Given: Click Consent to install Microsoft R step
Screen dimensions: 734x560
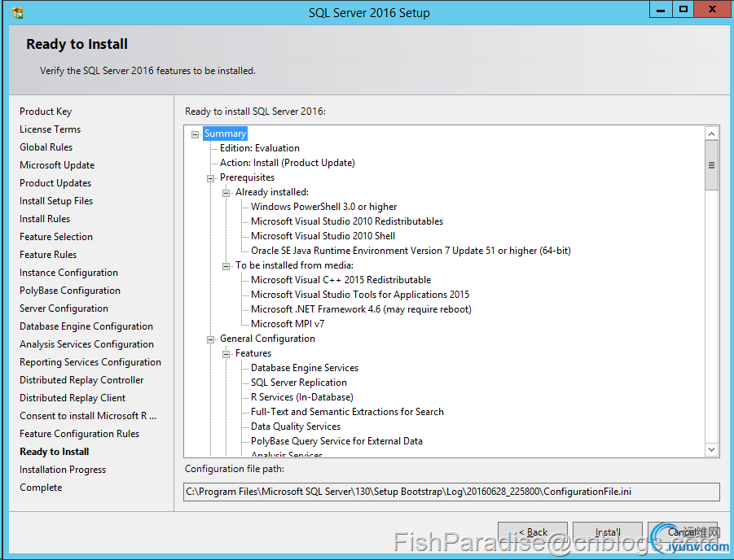Looking at the screenshot, I should [88, 416].
